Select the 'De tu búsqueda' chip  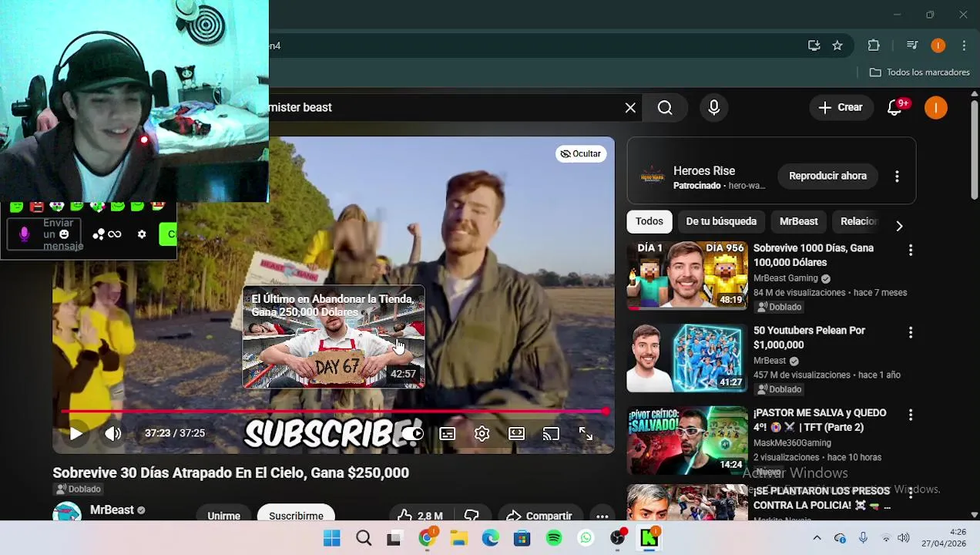point(721,221)
